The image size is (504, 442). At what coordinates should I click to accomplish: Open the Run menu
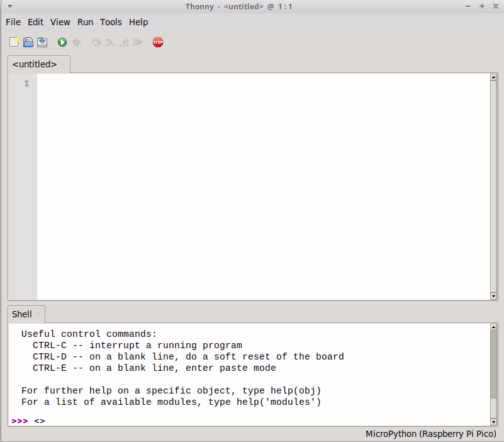85,22
